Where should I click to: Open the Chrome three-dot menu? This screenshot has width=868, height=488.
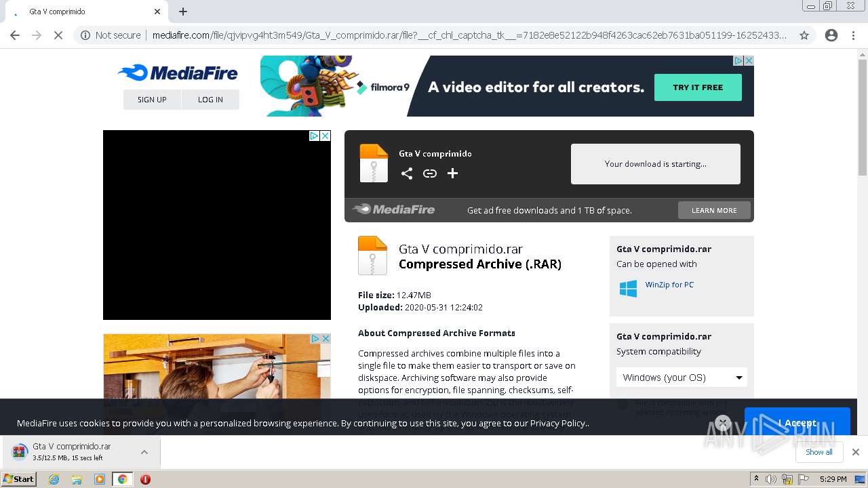coord(853,35)
